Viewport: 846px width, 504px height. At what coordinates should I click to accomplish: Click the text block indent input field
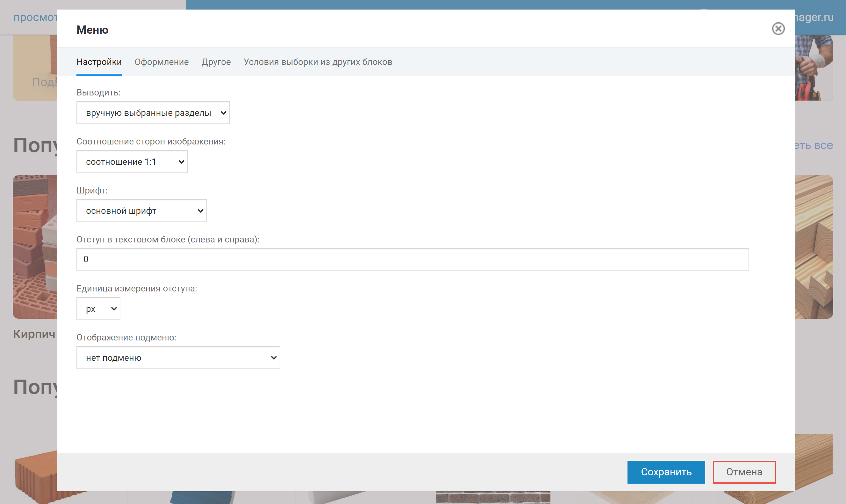coord(412,259)
